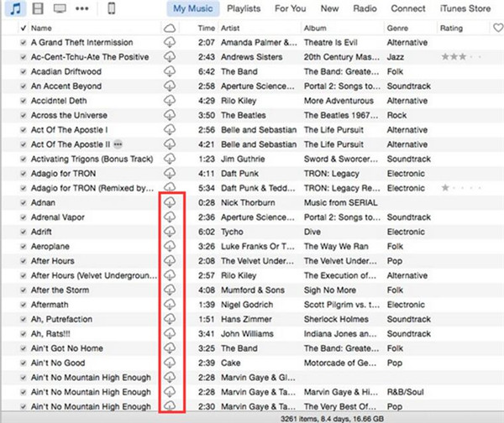This screenshot has width=504, height=423.
Task: Sort songs by Time column
Action: (x=207, y=29)
